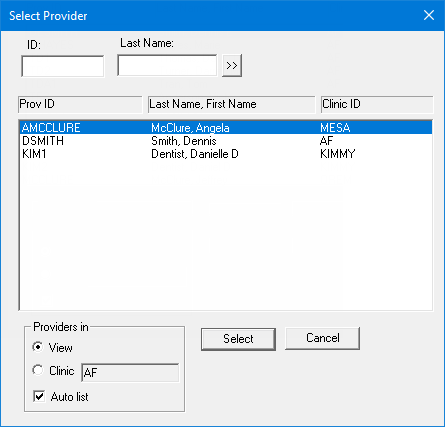Click the Last Name, First Name column header
This screenshot has width=445, height=427.
click(x=232, y=104)
